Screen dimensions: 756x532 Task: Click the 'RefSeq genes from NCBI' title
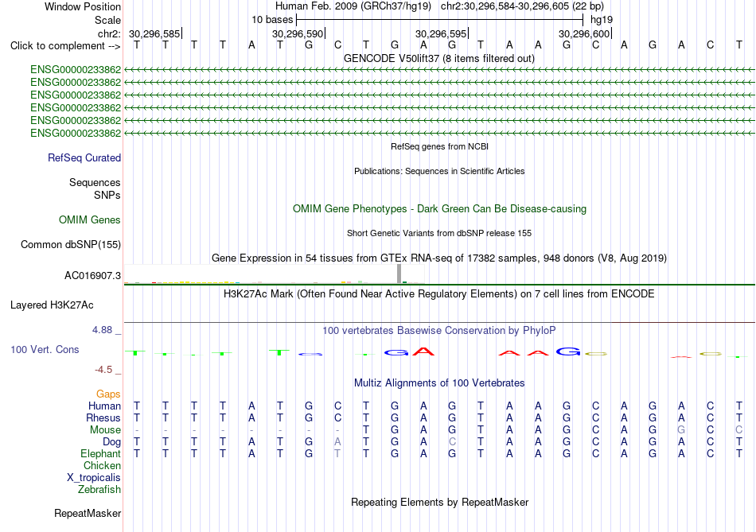point(440,146)
